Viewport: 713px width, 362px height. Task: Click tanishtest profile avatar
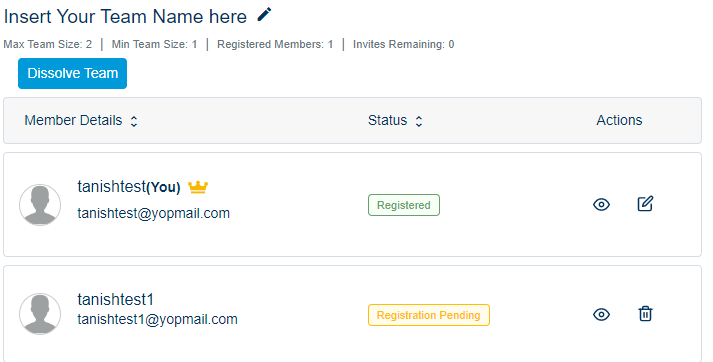40,205
